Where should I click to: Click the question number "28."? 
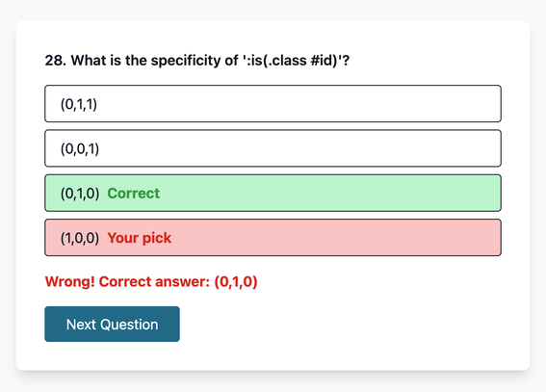(x=55, y=61)
